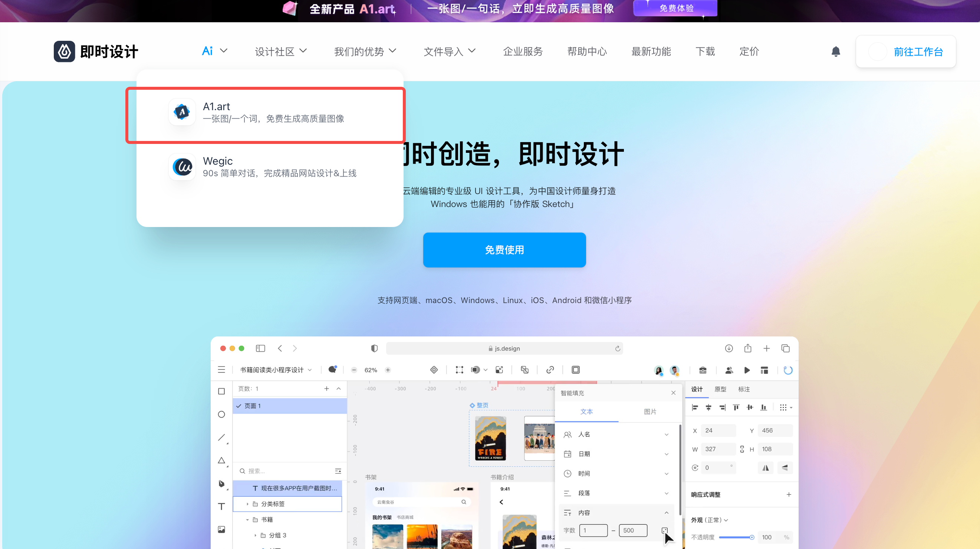Toggle the checkmark on 页面 1
Viewport: 980px width, 549px height.
click(x=239, y=405)
